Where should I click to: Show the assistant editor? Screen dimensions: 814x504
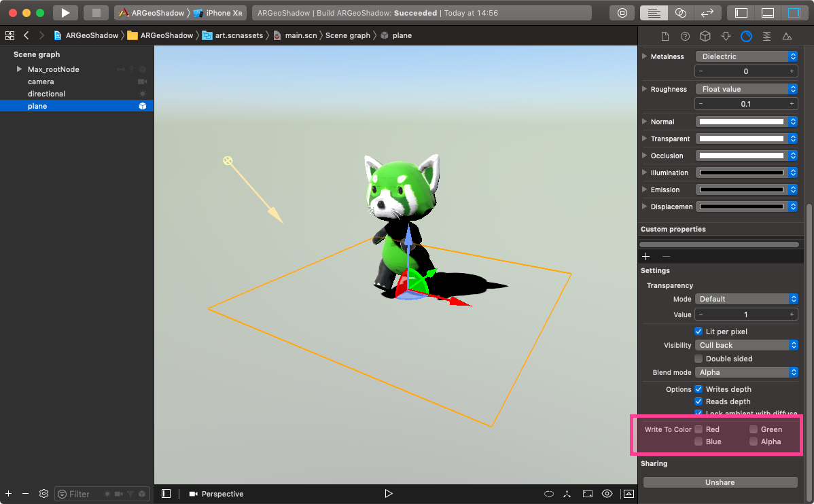(x=681, y=12)
